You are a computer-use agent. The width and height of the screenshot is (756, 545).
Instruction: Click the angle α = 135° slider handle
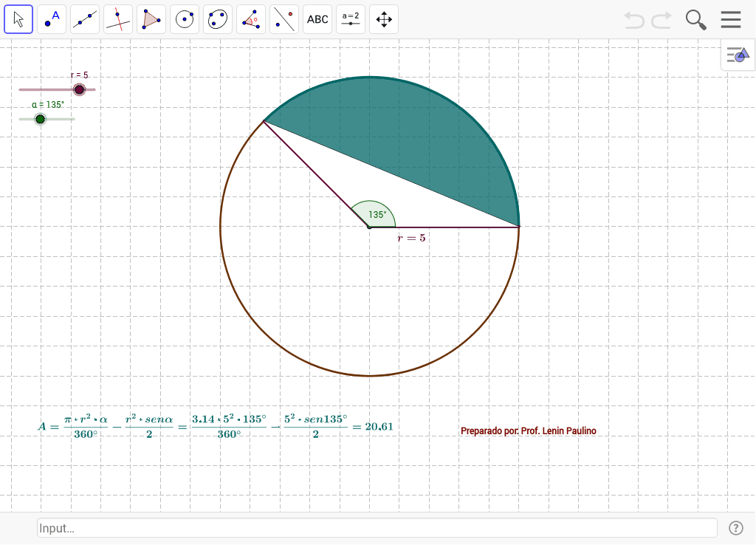41,119
